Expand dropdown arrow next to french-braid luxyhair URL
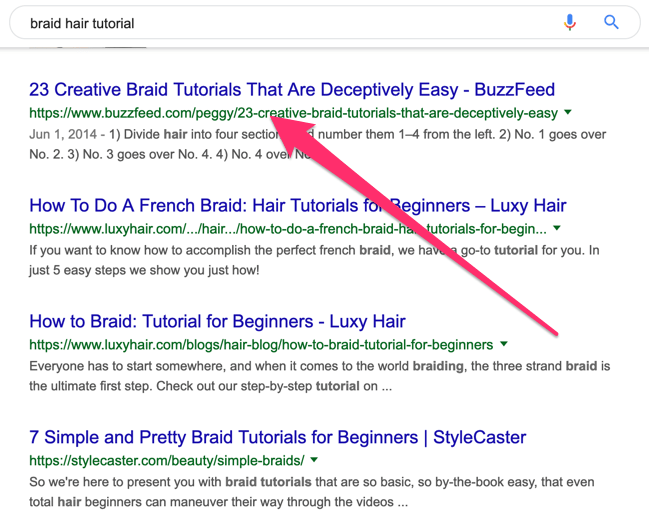 click(x=557, y=228)
